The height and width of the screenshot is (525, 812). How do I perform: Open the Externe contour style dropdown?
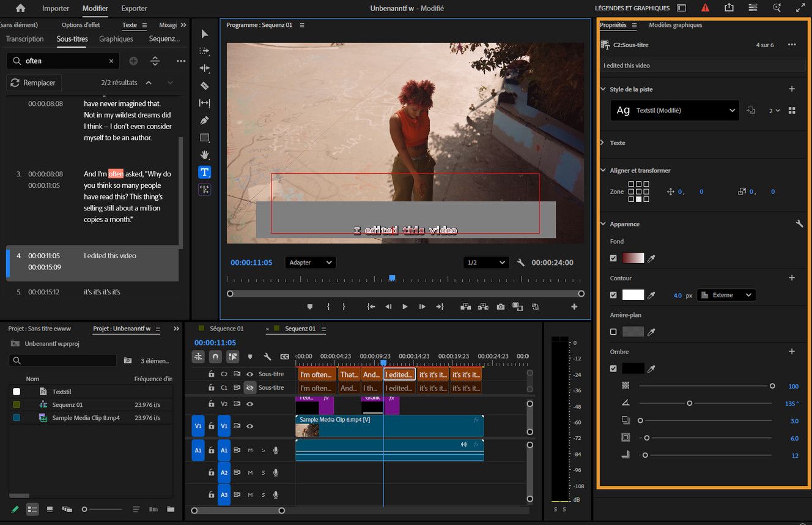pos(726,294)
